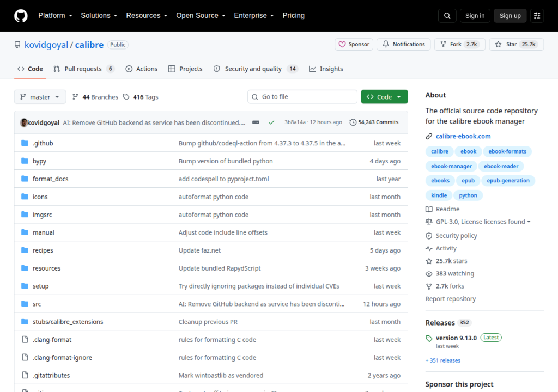Click the ebook-reader topic tag
The width and height of the screenshot is (558, 392).
point(501,166)
